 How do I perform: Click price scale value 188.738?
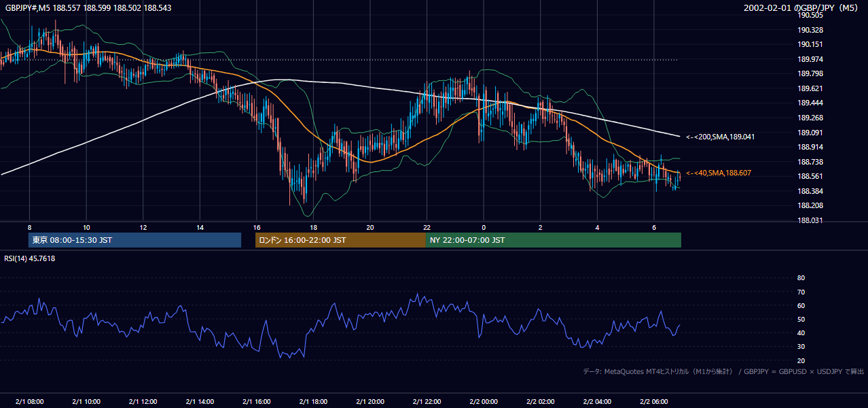(x=810, y=162)
